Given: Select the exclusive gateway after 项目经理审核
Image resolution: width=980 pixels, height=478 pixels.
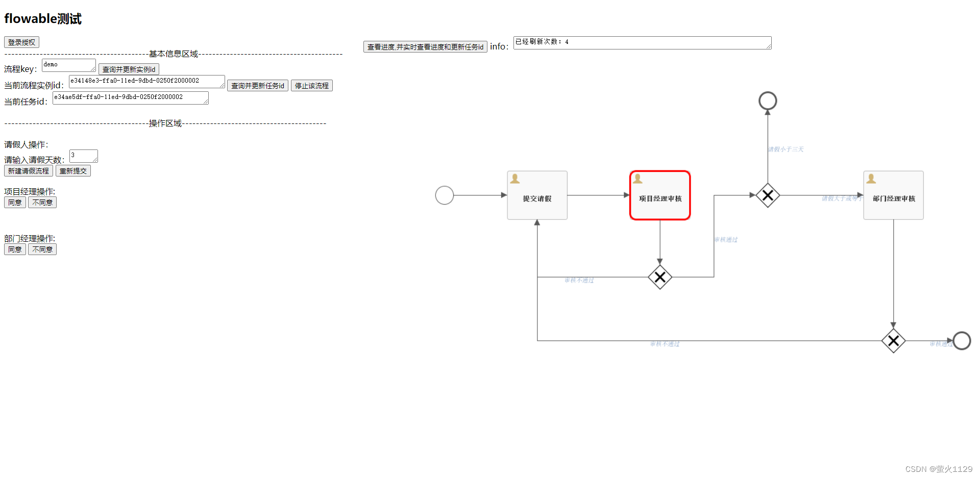Looking at the screenshot, I should [768, 195].
